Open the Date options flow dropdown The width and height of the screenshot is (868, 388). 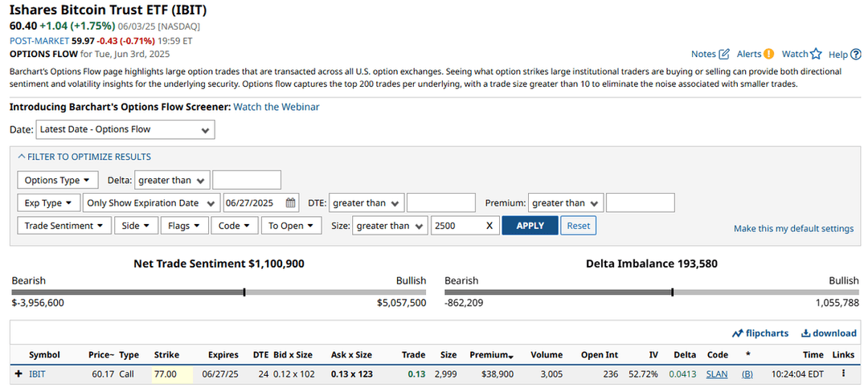pos(125,129)
